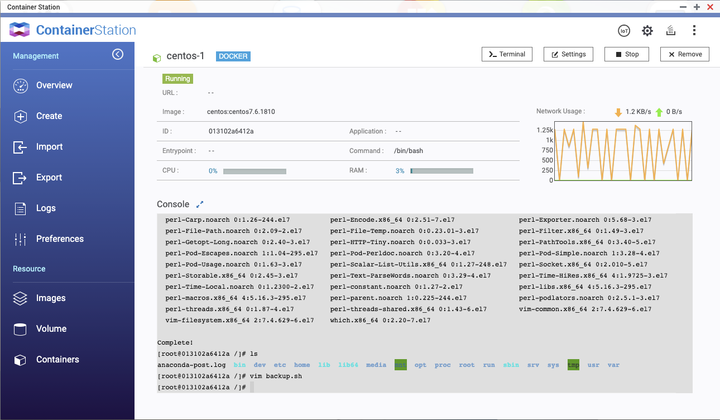Click the highlighted tmp directory in console
The width and height of the screenshot is (720, 420).
tap(573, 365)
